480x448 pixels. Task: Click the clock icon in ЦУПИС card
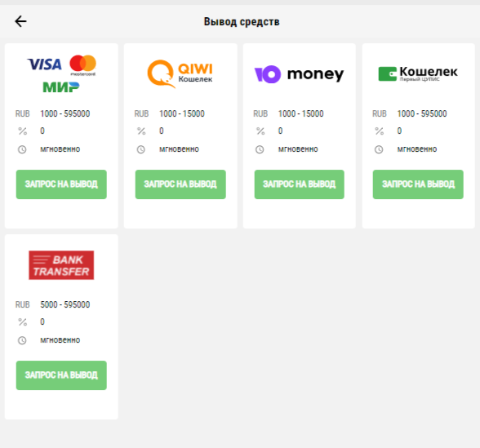[x=379, y=149]
